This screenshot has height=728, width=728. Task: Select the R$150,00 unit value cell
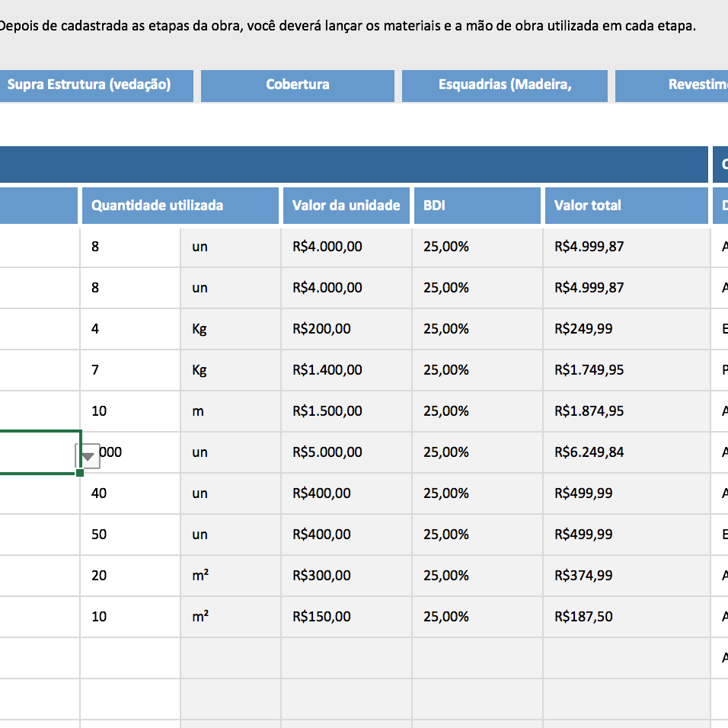click(x=346, y=617)
